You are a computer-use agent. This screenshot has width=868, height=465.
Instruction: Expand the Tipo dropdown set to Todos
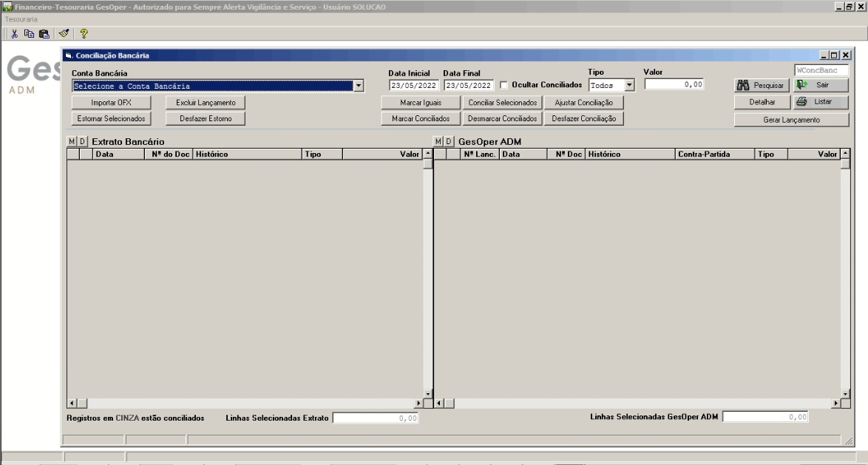pos(629,85)
